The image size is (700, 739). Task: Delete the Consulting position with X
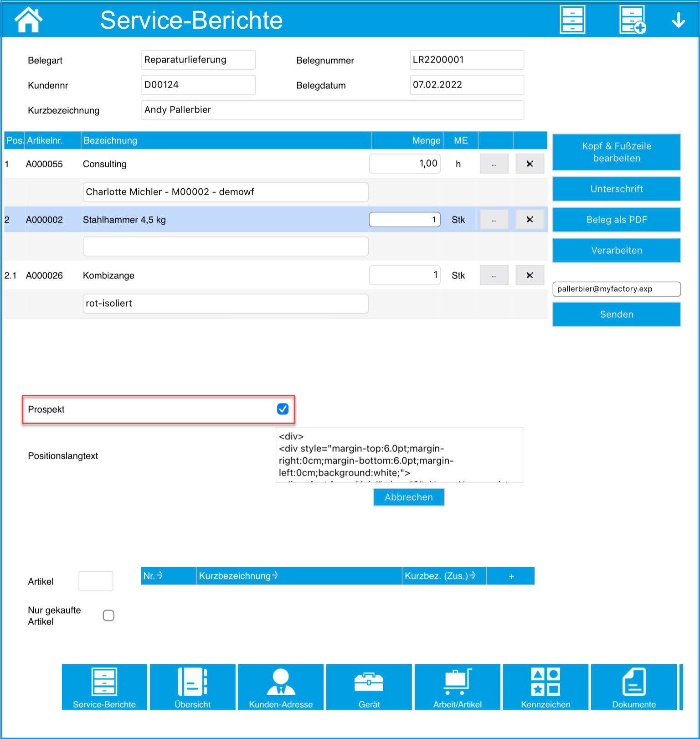click(x=530, y=164)
